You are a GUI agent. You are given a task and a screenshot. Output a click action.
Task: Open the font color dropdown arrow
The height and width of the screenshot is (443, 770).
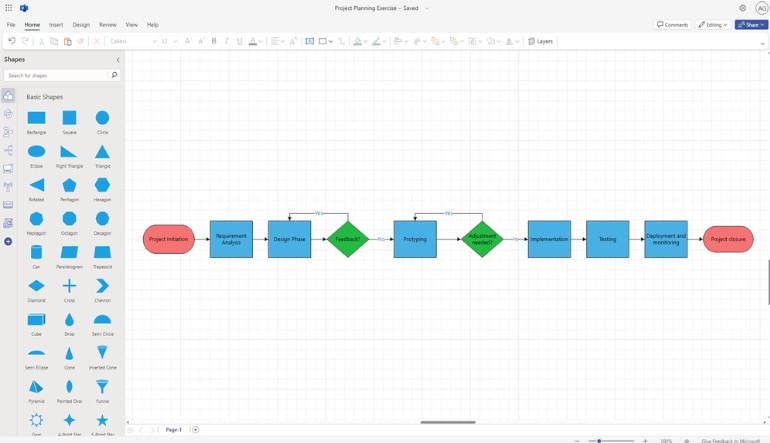[x=261, y=41]
